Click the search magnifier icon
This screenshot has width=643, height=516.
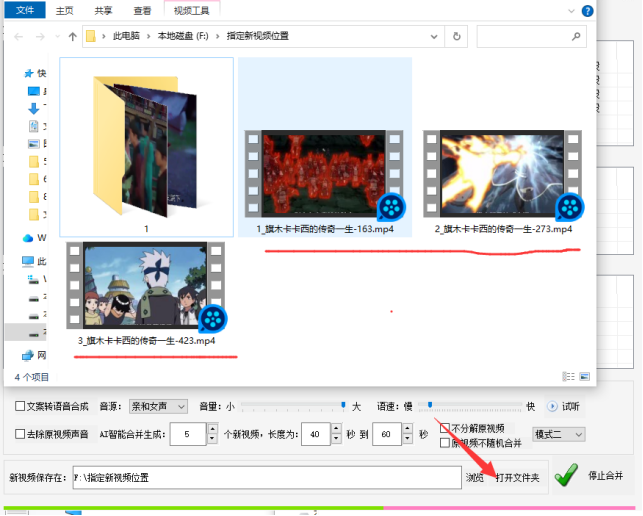click(576, 37)
